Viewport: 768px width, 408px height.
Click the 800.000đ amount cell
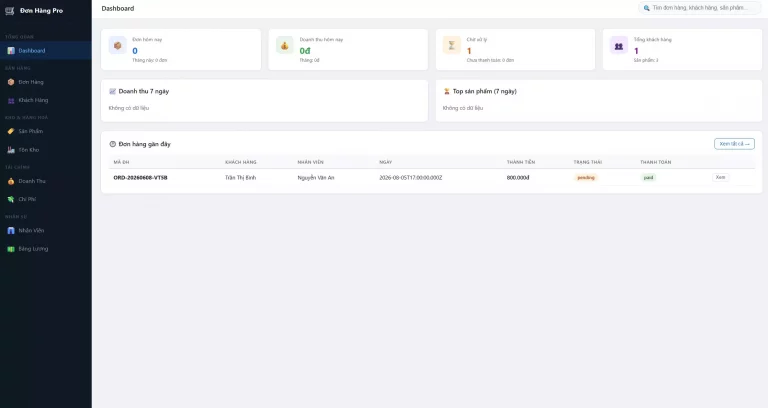[x=518, y=178]
